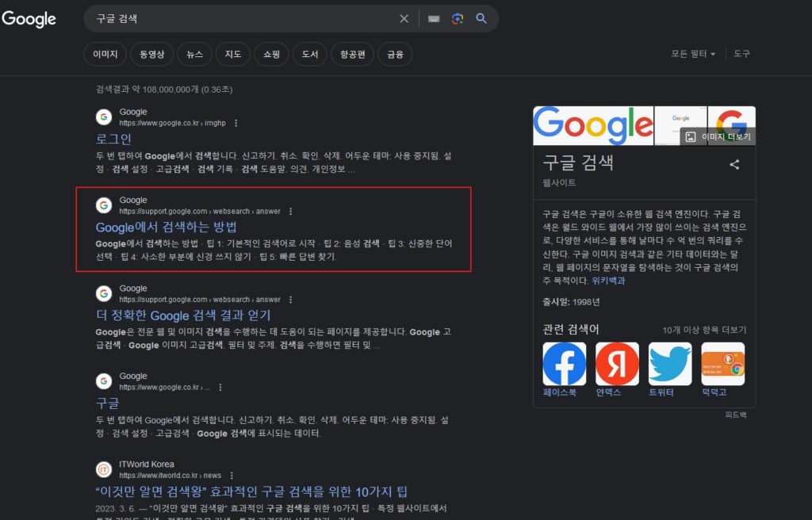The image size is (812, 520).
Task: Switch to the 동영상 filter tab
Action: tap(151, 54)
